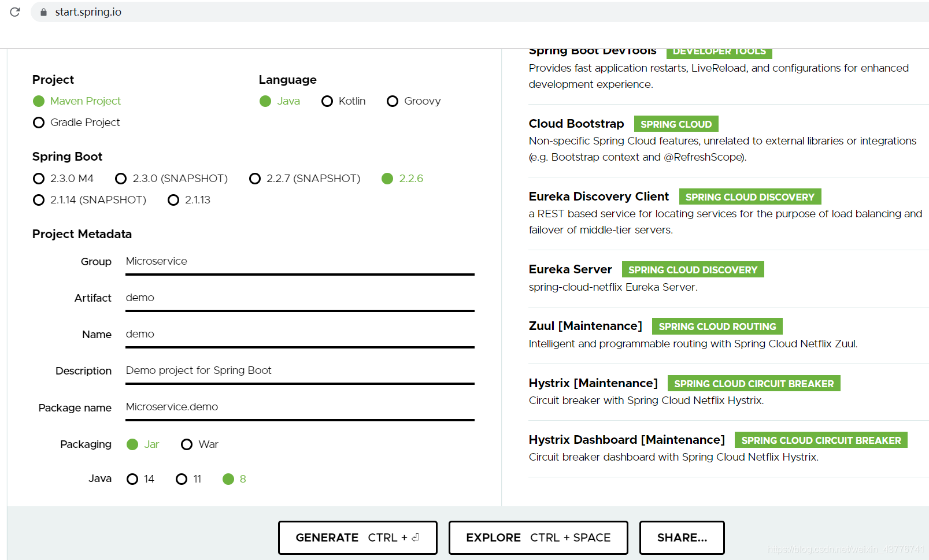Image resolution: width=929 pixels, height=560 pixels.
Task: Choose Groovy as the language
Action: pyautogui.click(x=413, y=101)
